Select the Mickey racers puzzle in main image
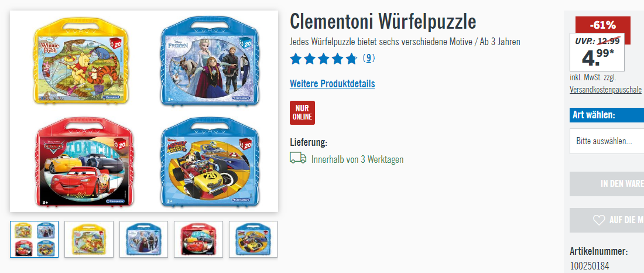 (x=210, y=162)
